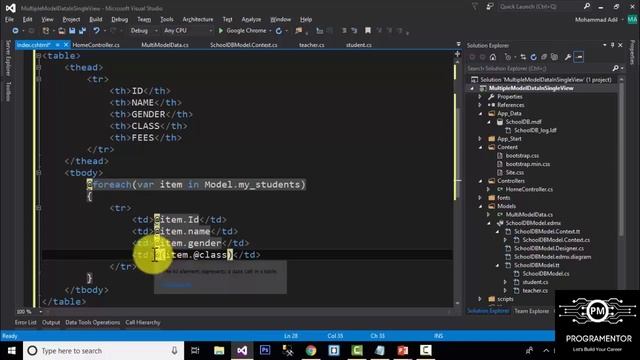The image size is (640, 360).
Task: Click the Undo toolbar arrow
Action: 96,31
